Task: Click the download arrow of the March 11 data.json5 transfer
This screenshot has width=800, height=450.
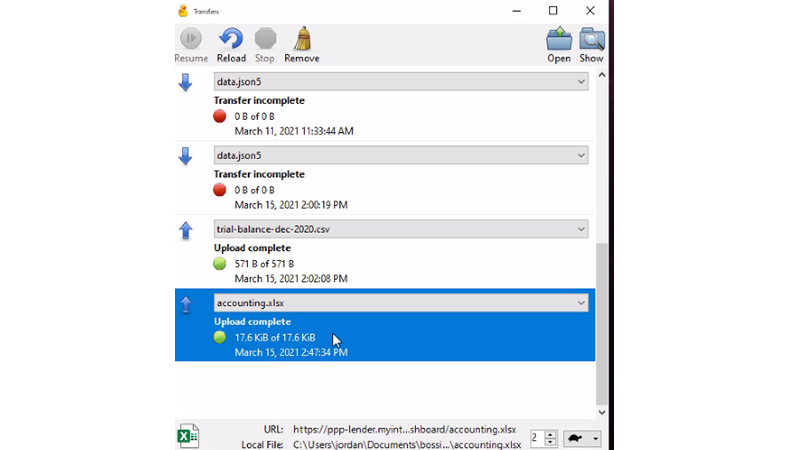Action: (185, 82)
